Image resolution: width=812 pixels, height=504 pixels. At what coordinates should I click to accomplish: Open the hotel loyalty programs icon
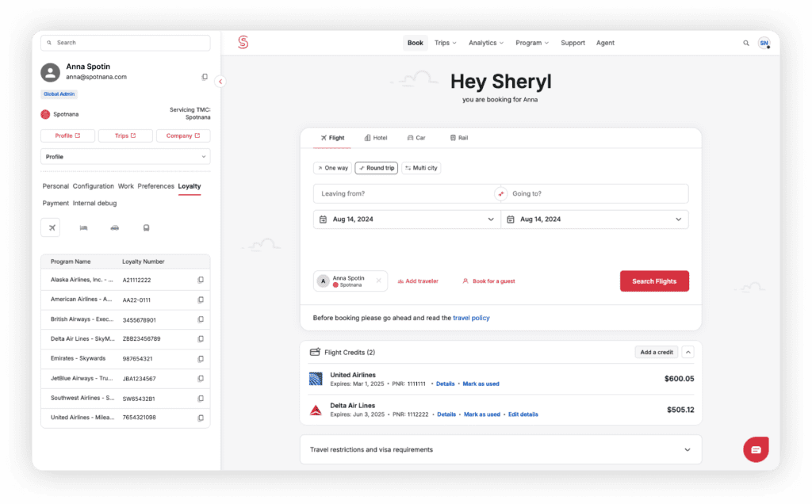point(82,227)
